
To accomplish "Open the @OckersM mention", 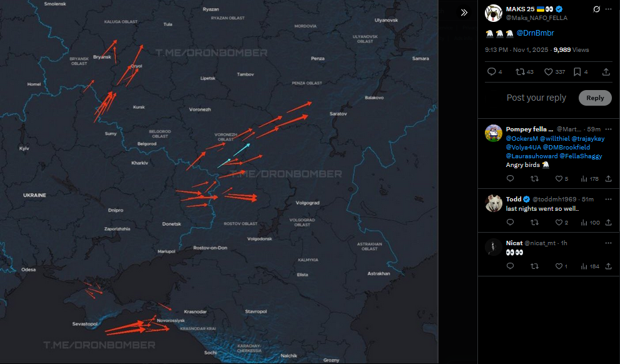I will tap(522, 138).
